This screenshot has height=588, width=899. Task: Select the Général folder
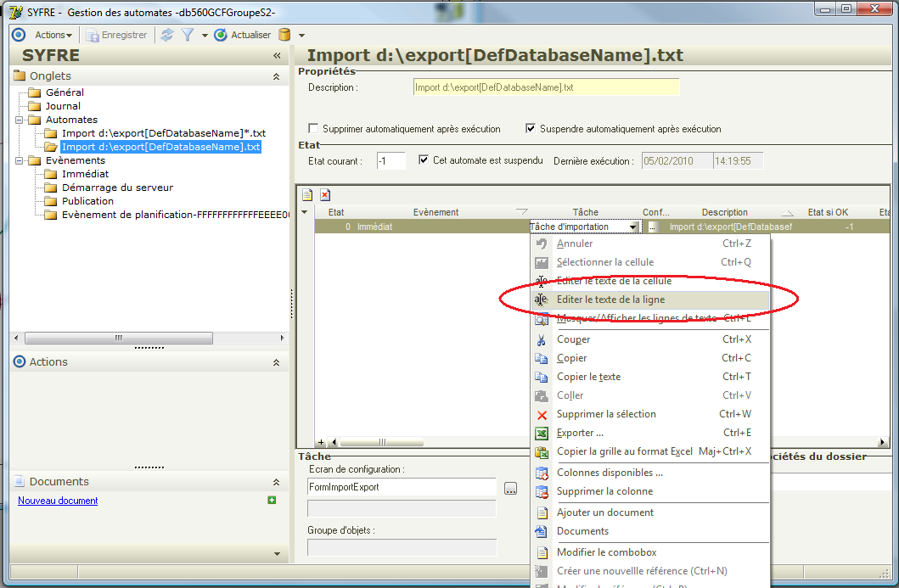pos(65,92)
